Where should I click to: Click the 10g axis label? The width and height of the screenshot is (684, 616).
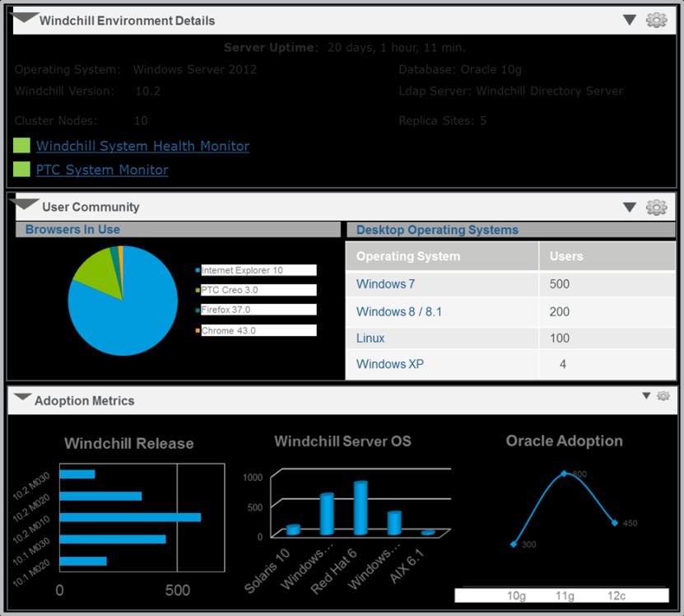[x=516, y=596]
